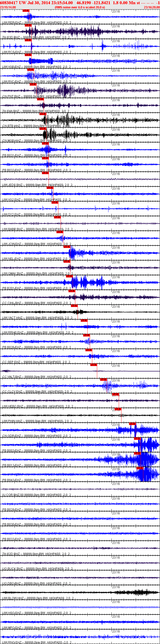Image resolution: width=160 pixels, height=644 pixels.
Task: Click the UW.RCS.EHZ station label
Action: tap(37, 52)
